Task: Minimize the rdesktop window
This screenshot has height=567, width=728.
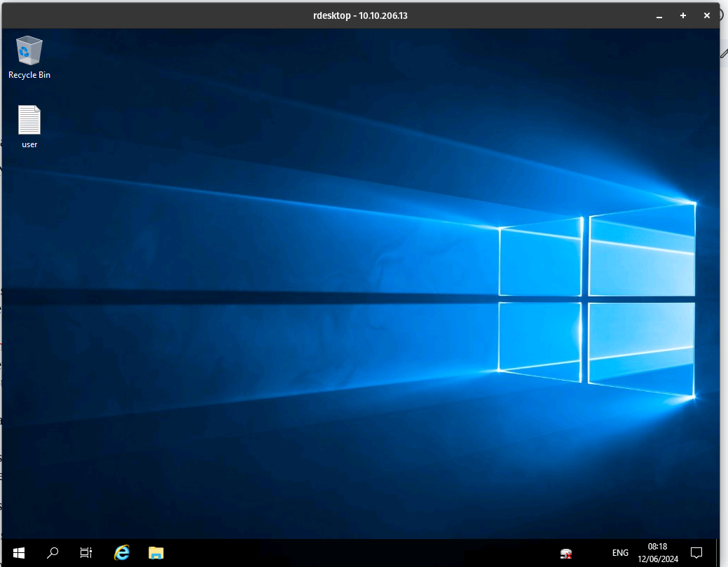Action: tap(659, 15)
